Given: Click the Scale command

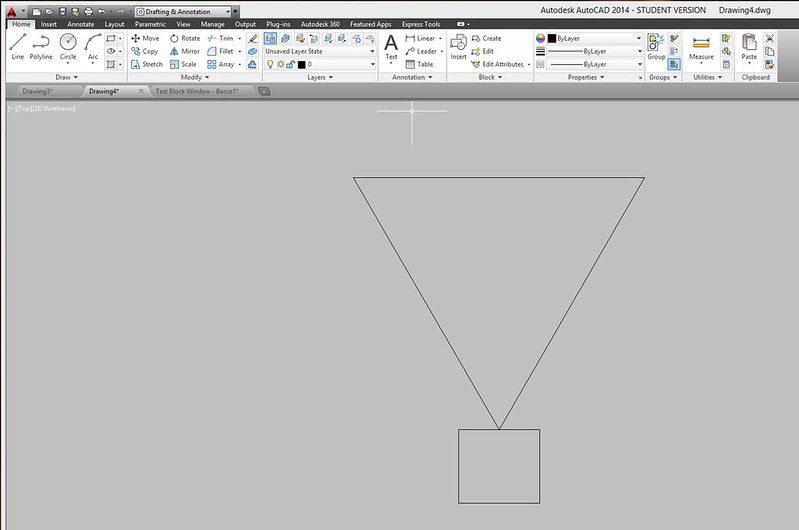Looking at the screenshot, I should [183, 64].
